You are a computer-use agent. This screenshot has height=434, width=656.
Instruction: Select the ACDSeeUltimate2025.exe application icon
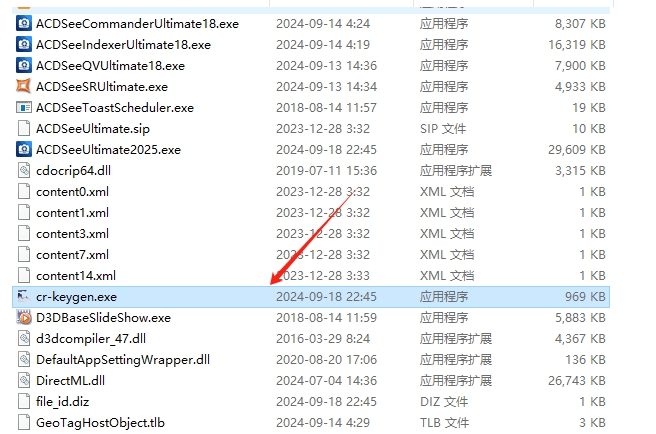click(24, 149)
